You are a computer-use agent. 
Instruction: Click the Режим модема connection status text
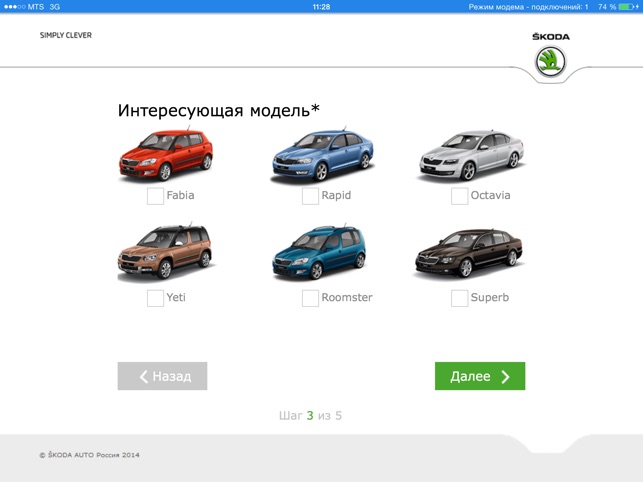pos(528,7)
